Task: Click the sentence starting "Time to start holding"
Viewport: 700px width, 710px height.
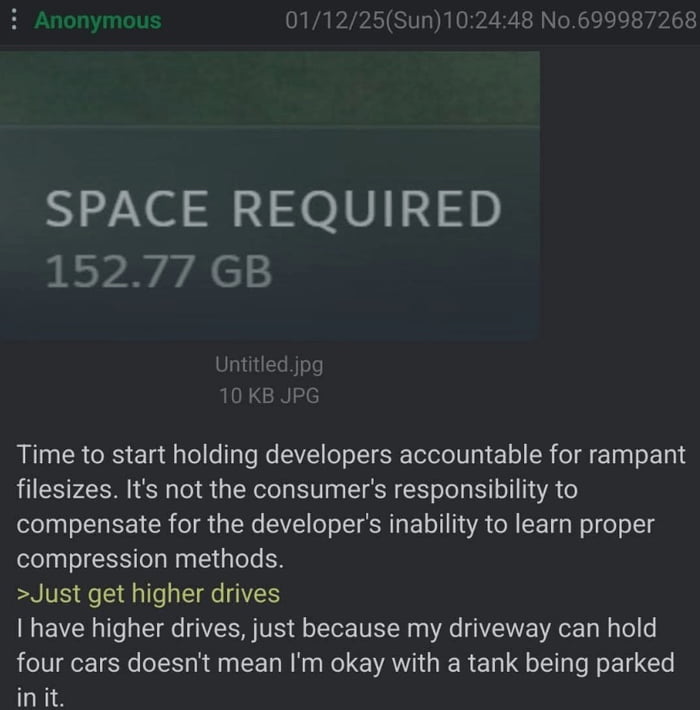Action: pos(351,506)
